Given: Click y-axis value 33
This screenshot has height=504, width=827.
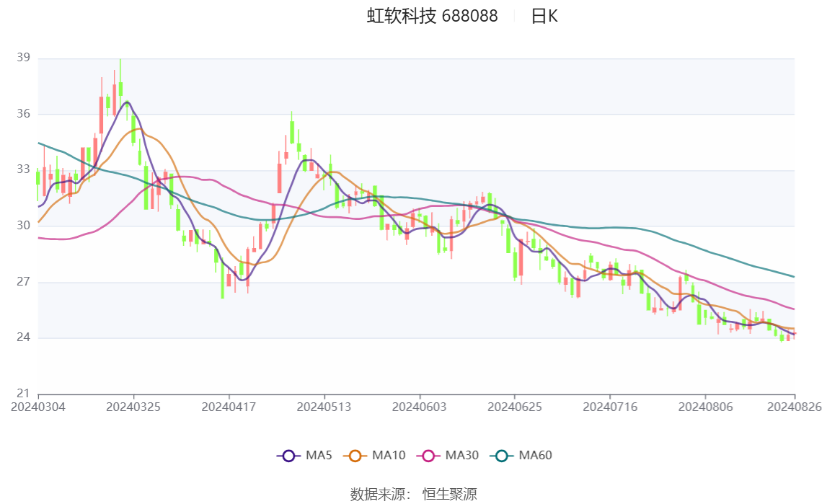Looking at the screenshot, I should click(23, 169).
